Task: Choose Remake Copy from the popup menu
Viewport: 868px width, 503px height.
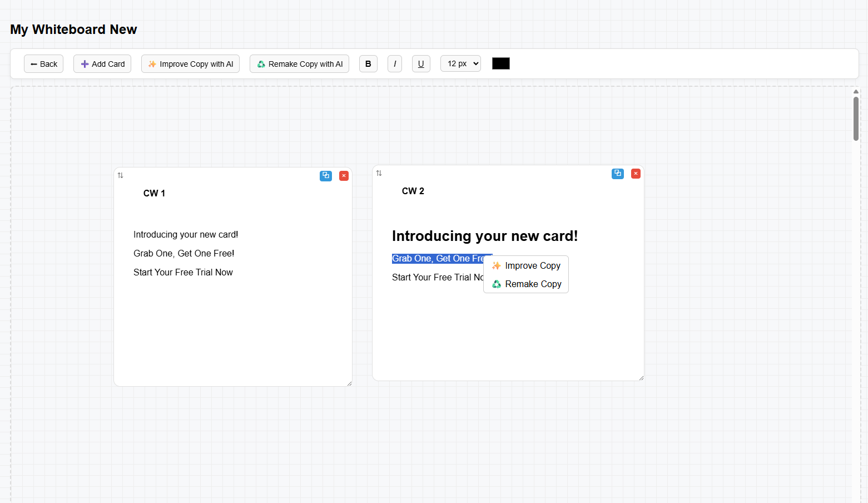Action: pyautogui.click(x=526, y=284)
